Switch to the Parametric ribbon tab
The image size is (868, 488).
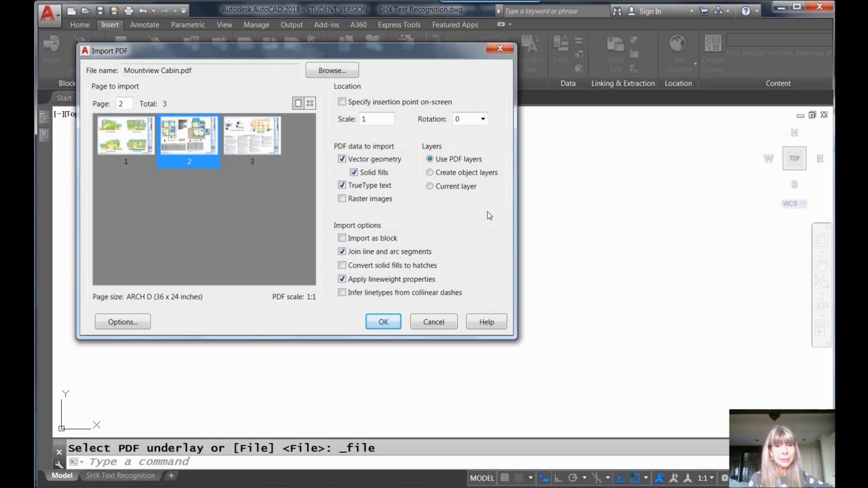tap(188, 24)
